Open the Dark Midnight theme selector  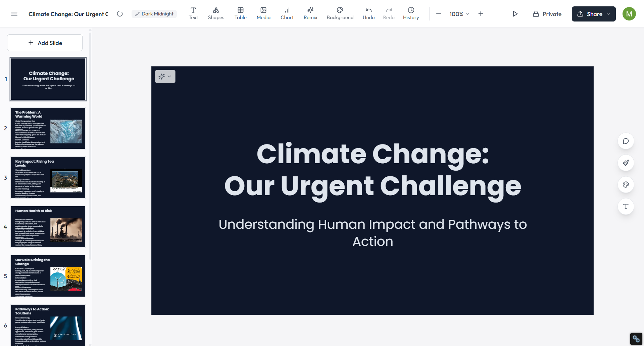(x=154, y=14)
